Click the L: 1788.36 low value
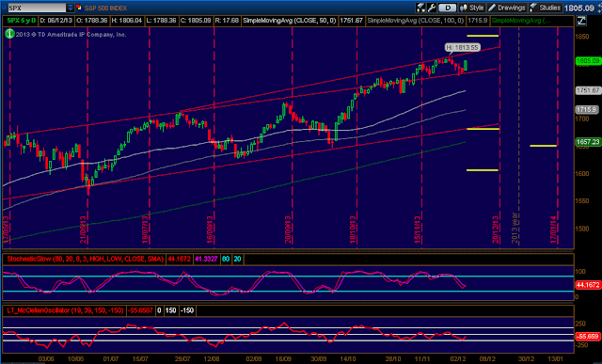The width and height of the screenshot is (602, 364). (161, 21)
